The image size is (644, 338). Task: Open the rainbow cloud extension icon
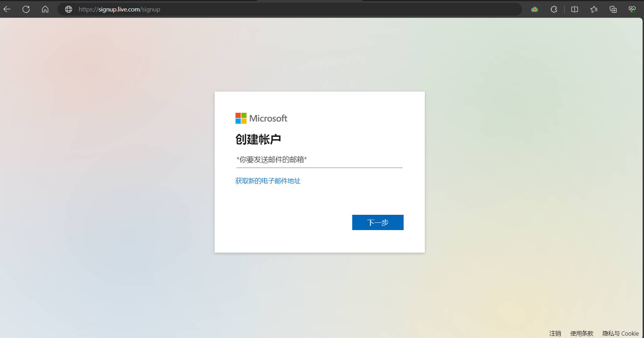(x=535, y=9)
